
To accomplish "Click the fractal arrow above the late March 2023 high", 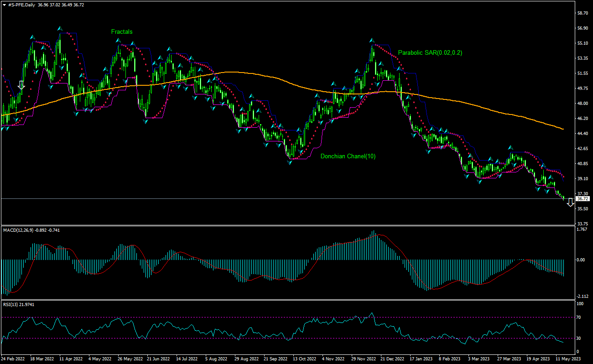I will [511, 148].
